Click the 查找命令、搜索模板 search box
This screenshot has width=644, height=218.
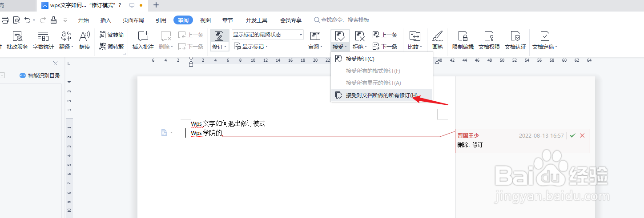click(x=342, y=20)
